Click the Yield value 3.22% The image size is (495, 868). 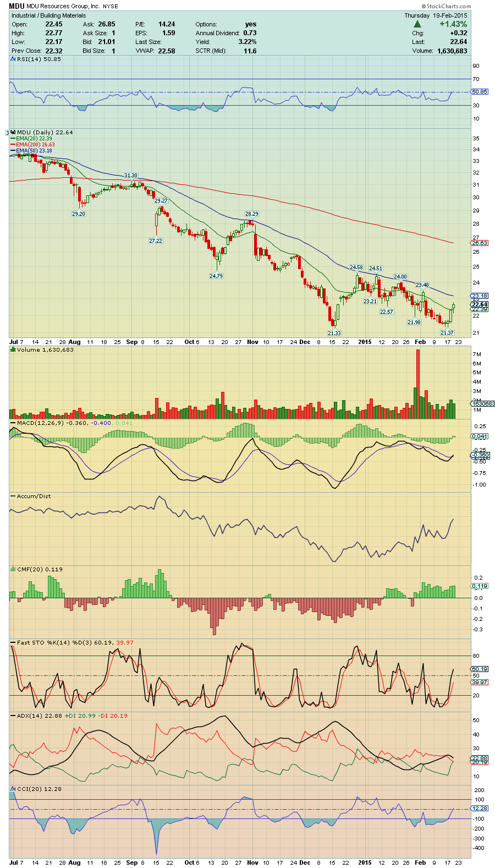coord(248,42)
